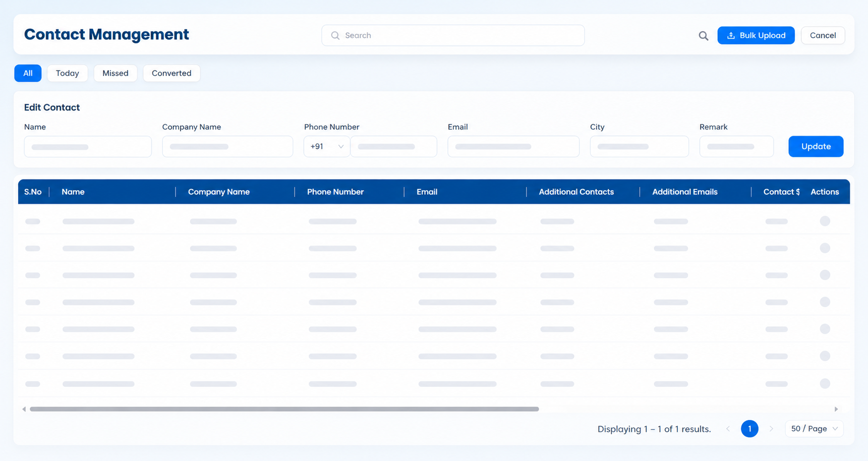Focus the top Search field

click(453, 35)
